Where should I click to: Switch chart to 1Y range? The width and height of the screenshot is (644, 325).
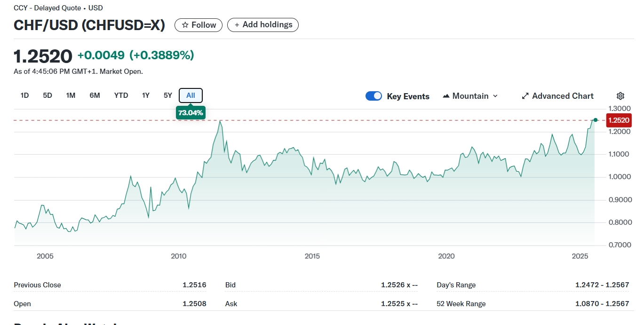tap(146, 95)
